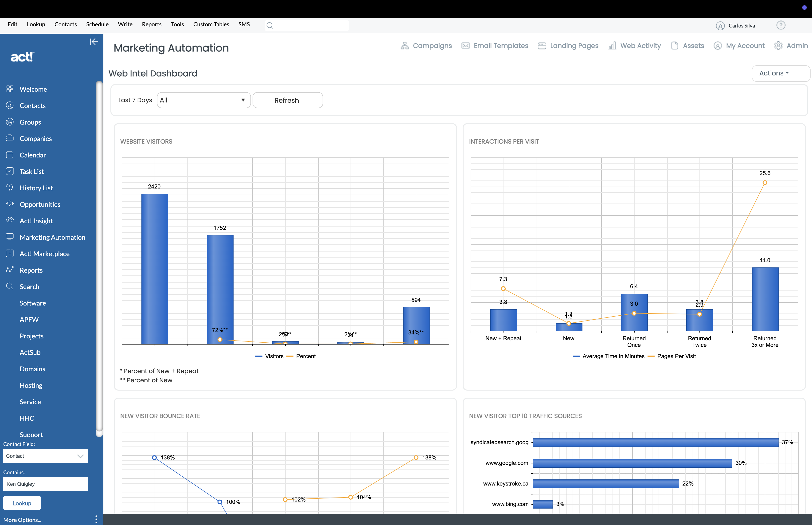
Task: Click the syndicatedsearch.goog 37% bar
Action: [x=656, y=442]
